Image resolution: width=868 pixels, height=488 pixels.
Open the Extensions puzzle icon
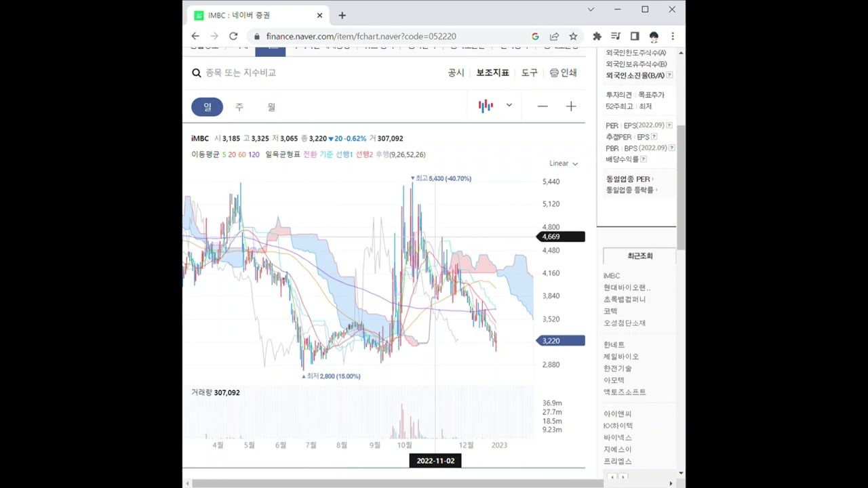[x=597, y=36]
